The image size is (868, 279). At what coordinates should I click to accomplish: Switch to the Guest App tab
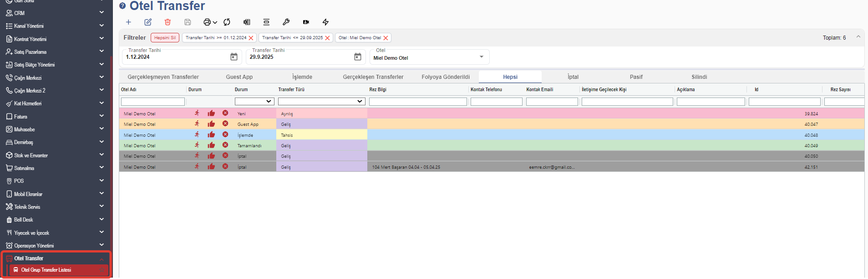(239, 77)
